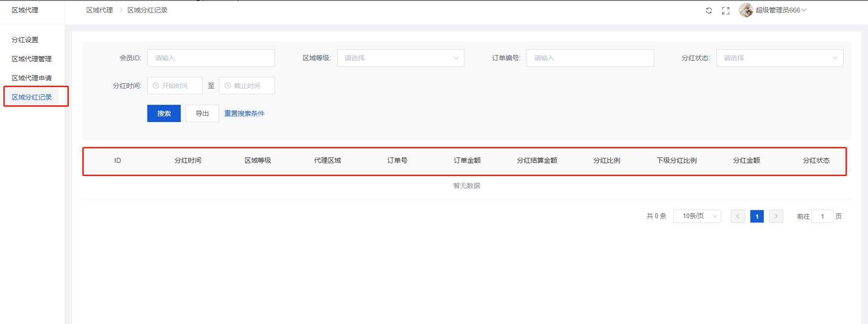The width and height of the screenshot is (868, 324).
Task: Open the 10条/页 page size dropdown
Action: [x=697, y=216]
